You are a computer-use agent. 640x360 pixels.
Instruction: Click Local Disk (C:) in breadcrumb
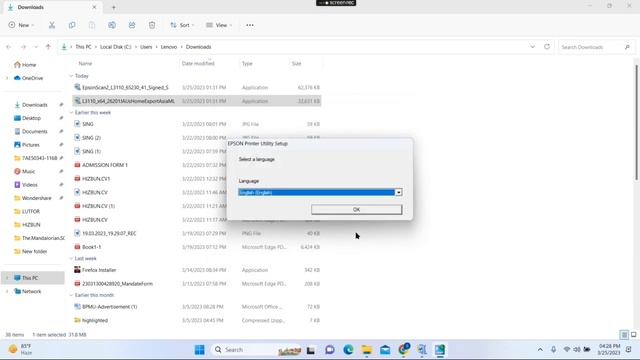click(116, 47)
